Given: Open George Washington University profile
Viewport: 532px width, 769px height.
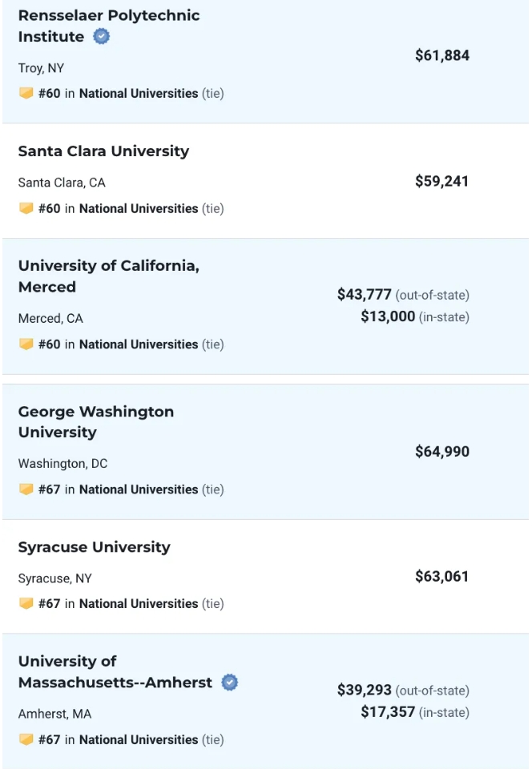Looking at the screenshot, I should [x=95, y=412].
